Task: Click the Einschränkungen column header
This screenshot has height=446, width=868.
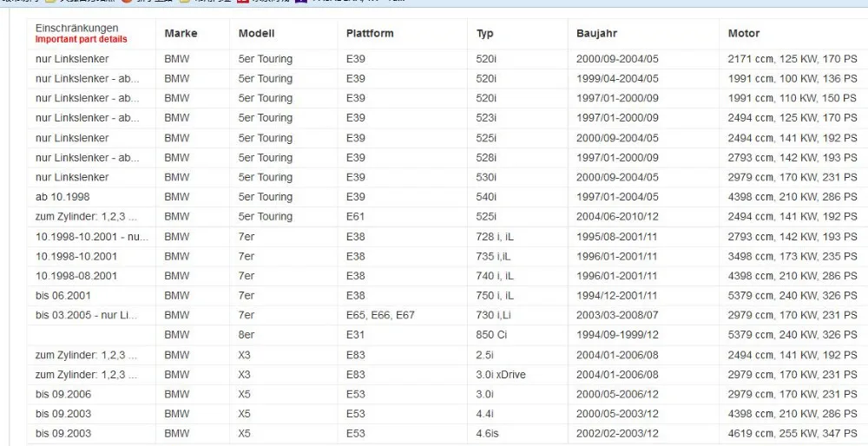Action: click(77, 29)
